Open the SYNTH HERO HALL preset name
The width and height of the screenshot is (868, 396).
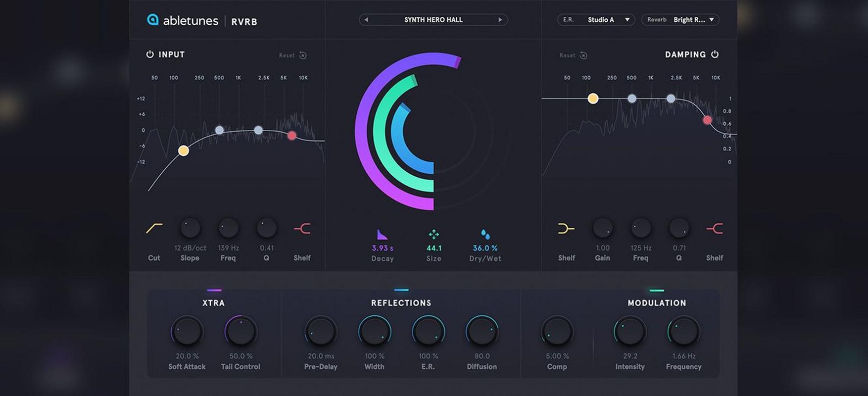(x=434, y=20)
